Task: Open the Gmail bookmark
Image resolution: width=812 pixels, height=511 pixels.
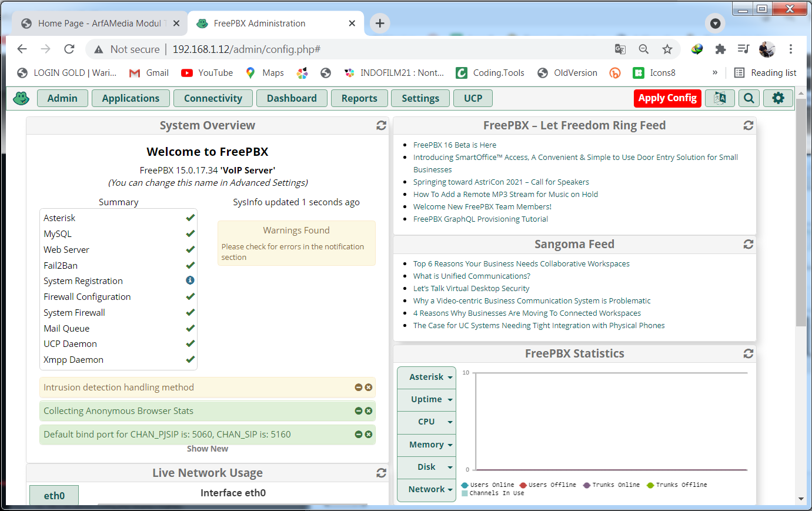Action: pyautogui.click(x=149, y=73)
